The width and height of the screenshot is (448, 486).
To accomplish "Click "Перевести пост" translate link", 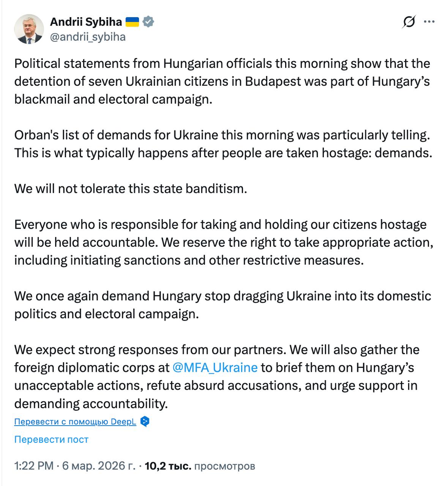I will pos(51,439).
